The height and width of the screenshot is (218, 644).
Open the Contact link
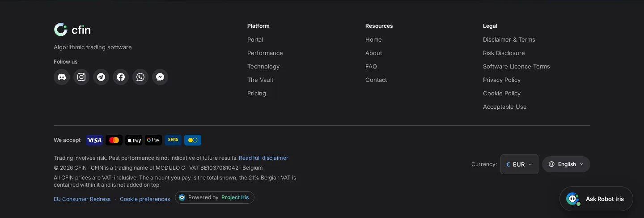pyautogui.click(x=376, y=80)
